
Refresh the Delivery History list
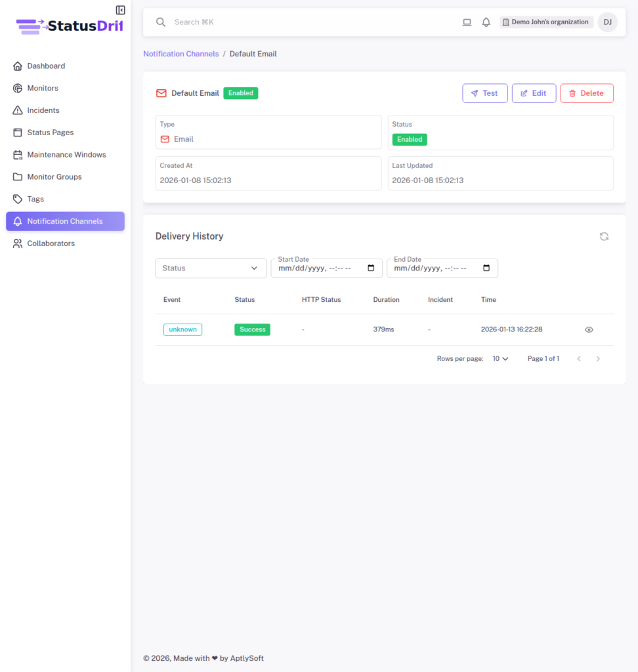pos(604,236)
